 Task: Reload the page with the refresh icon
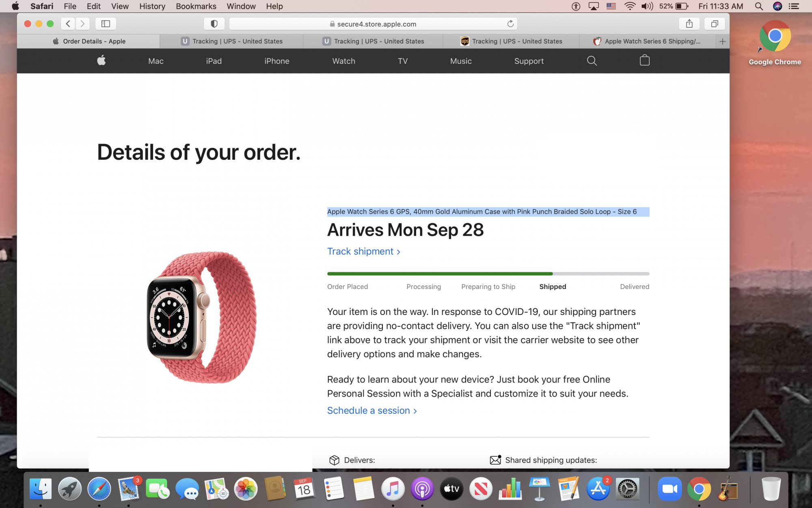click(x=510, y=24)
